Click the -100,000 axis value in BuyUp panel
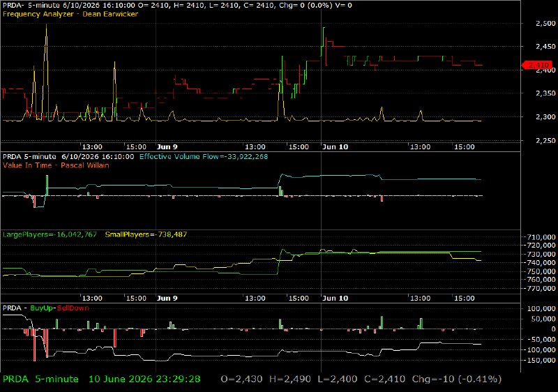 click(x=540, y=350)
